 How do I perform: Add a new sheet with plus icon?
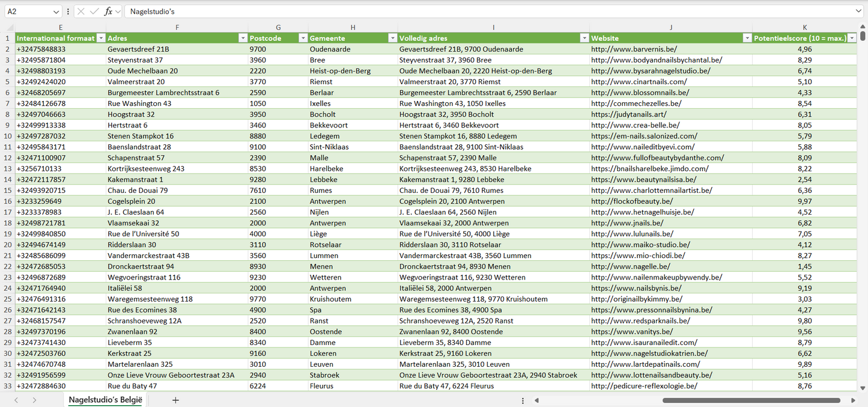pyautogui.click(x=175, y=400)
